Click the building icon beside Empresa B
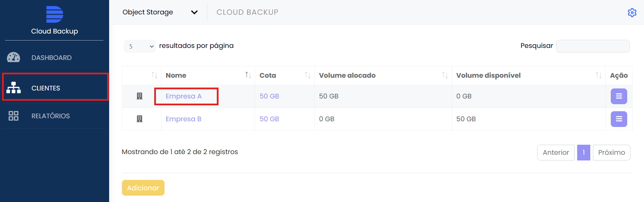The image size is (644, 202). pos(140,119)
